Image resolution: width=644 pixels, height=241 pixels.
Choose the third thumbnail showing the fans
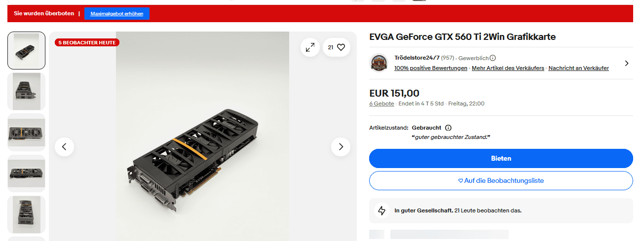tap(27, 133)
